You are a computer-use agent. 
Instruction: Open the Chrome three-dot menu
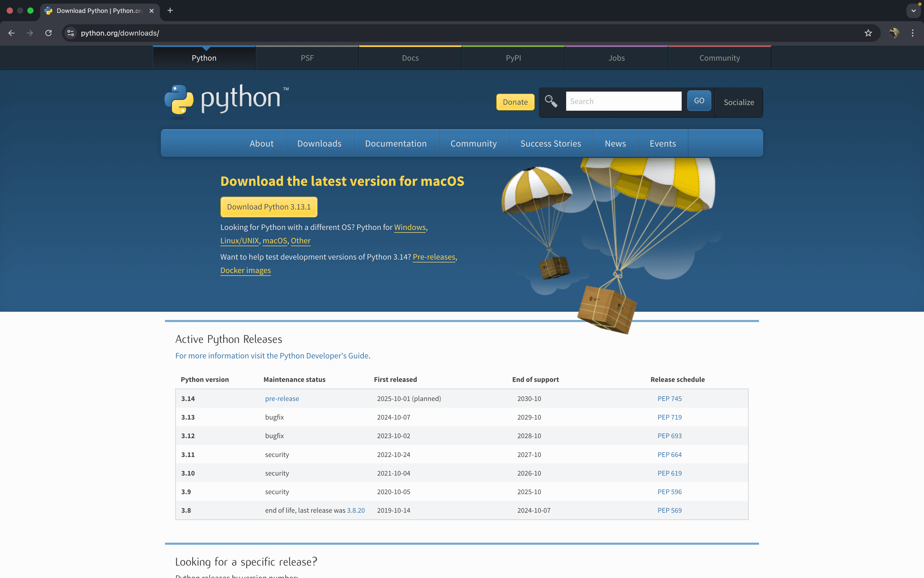[913, 33]
